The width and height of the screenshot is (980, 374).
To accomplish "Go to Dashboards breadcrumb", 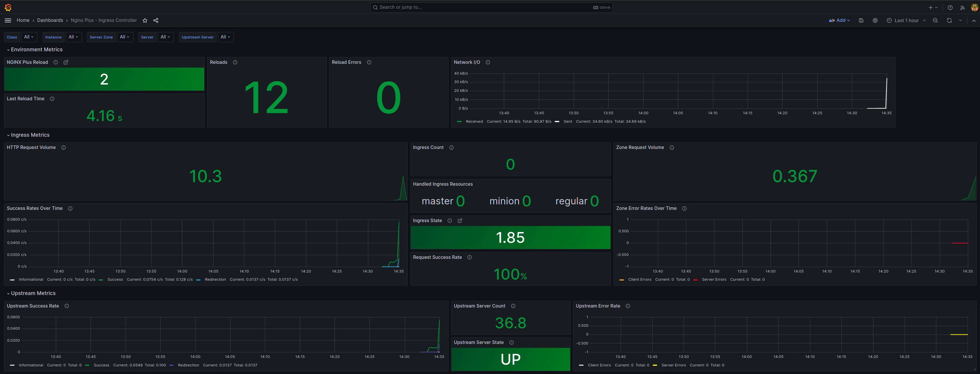I will click(x=50, y=20).
